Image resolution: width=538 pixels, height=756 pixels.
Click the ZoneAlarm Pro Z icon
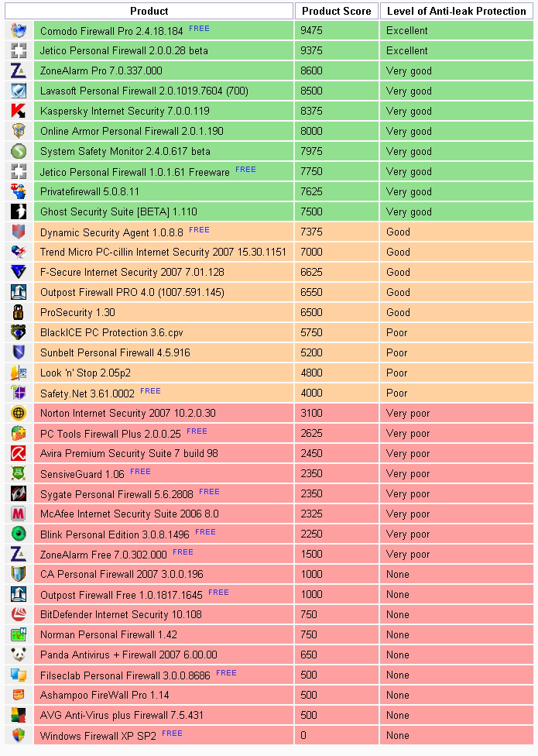click(x=19, y=71)
